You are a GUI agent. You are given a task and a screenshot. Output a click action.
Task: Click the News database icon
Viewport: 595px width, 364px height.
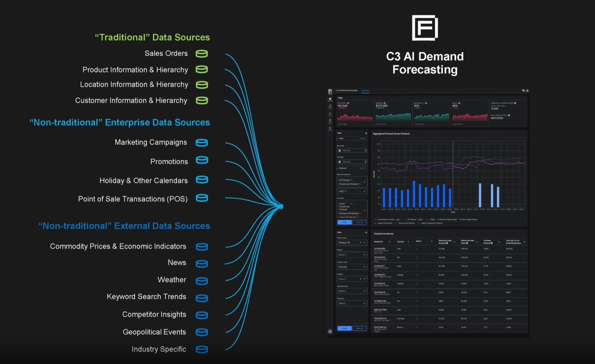tap(202, 263)
